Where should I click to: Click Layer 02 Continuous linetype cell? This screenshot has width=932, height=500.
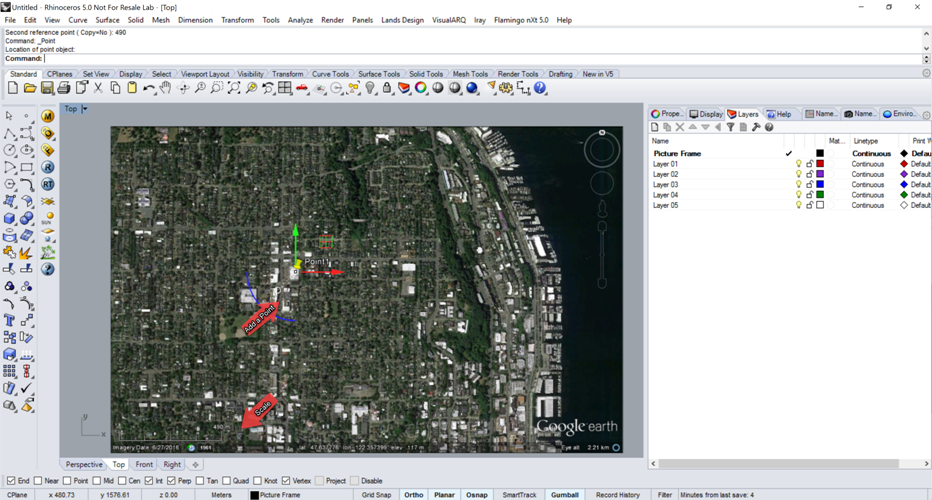point(868,174)
